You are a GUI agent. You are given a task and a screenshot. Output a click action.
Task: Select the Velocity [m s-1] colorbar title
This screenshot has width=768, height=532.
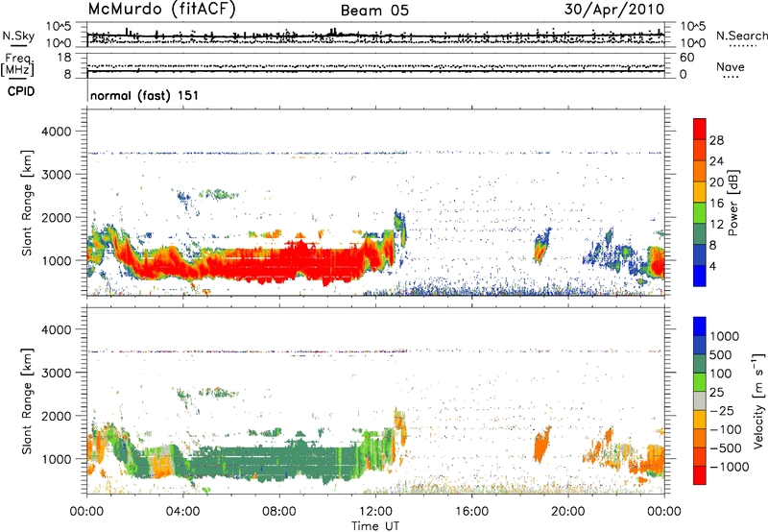coord(758,400)
